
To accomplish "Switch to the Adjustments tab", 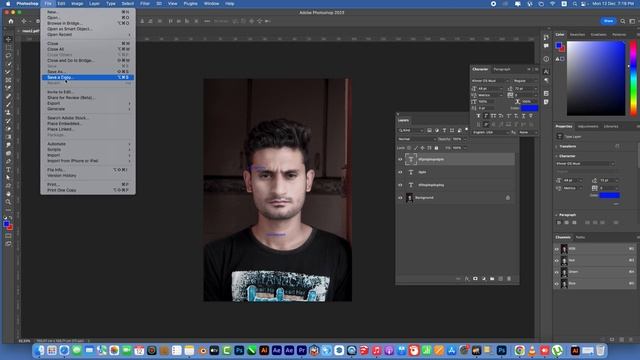I will pos(588,127).
